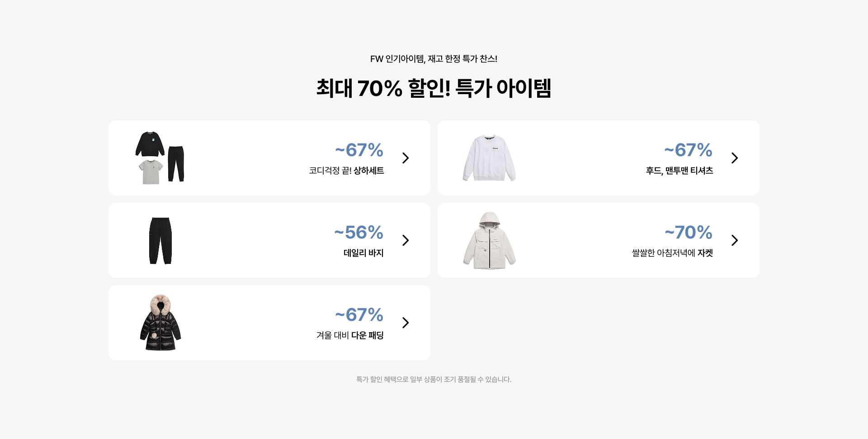The width and height of the screenshot is (868, 439).
Task: Click the sold-out notice text at bottom
Action: 434,379
